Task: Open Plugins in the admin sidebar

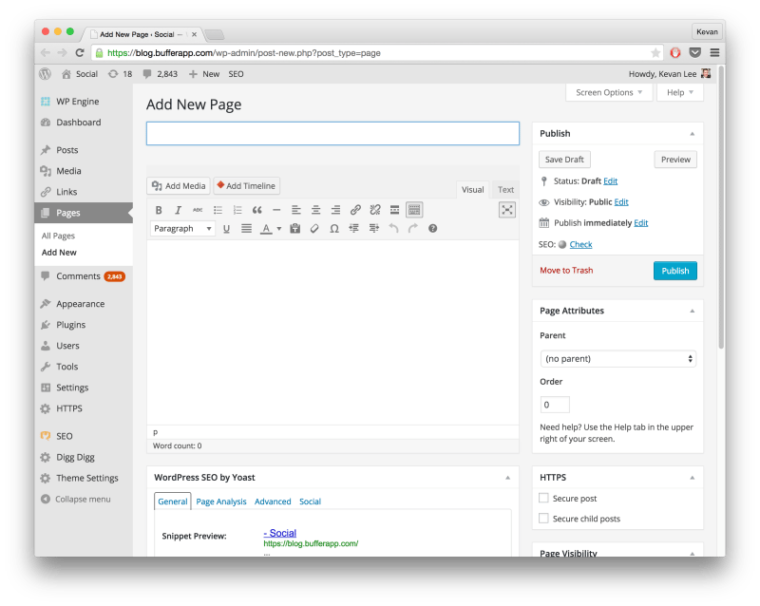Action: click(70, 325)
